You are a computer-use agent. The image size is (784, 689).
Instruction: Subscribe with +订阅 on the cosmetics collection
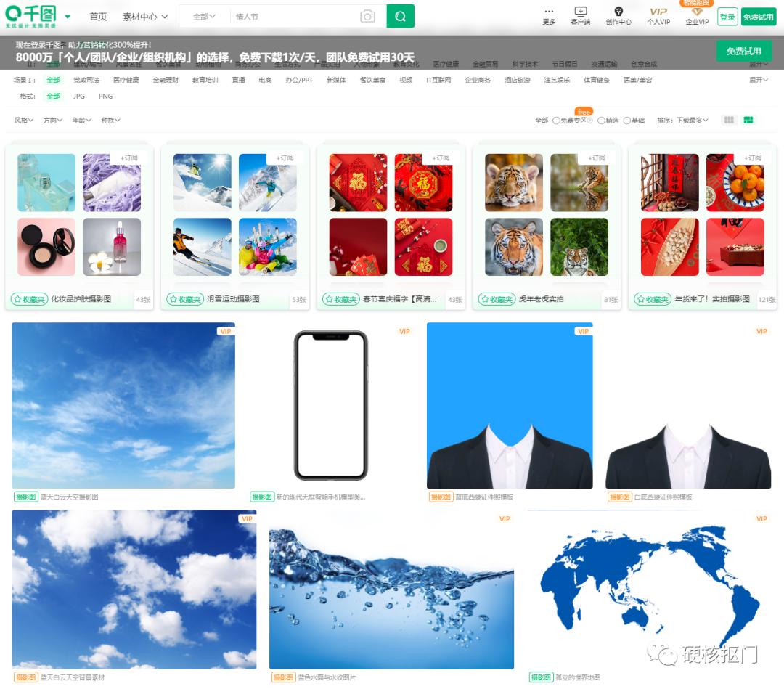tap(129, 158)
